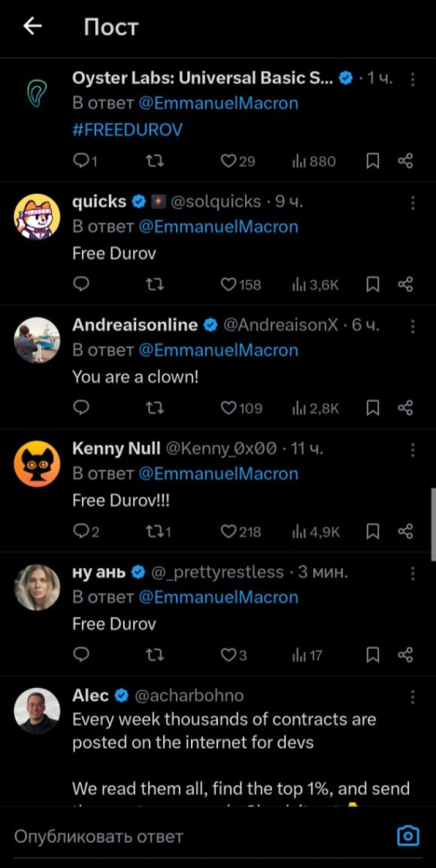Tap the "Опубликовать ответ" reply field

click(x=177, y=836)
